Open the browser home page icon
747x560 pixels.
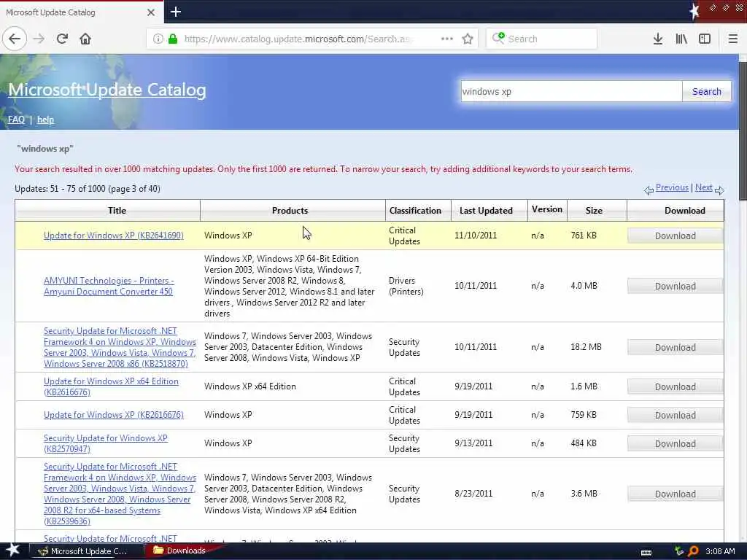85,39
